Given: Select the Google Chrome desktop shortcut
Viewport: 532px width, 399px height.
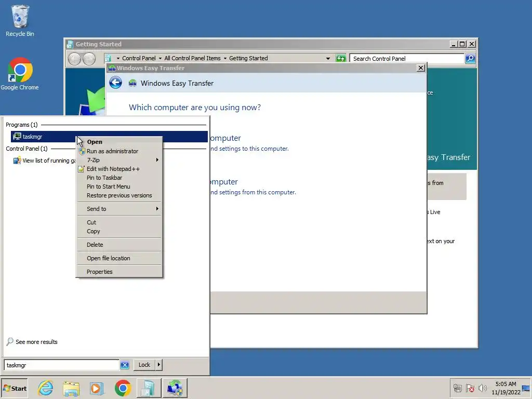Looking at the screenshot, I should (20, 74).
